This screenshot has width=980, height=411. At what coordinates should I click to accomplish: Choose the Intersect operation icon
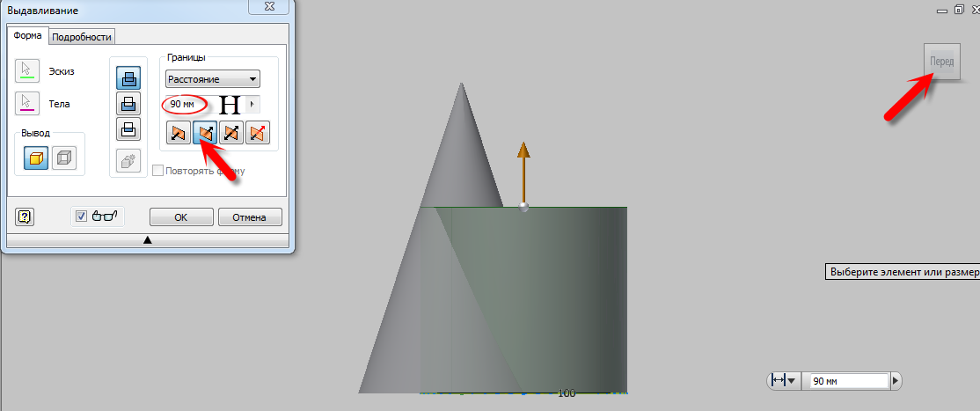point(128,128)
